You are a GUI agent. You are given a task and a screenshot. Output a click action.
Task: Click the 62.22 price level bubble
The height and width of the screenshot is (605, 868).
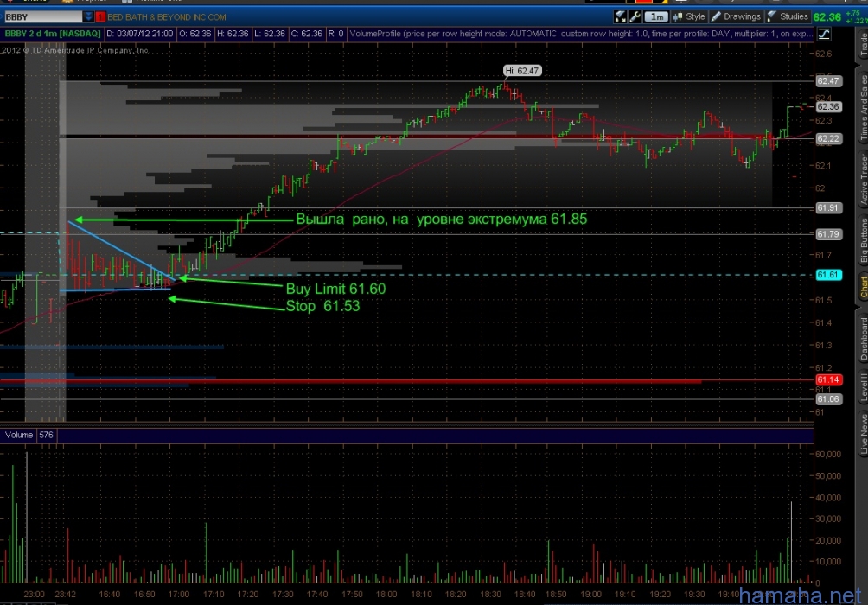828,138
